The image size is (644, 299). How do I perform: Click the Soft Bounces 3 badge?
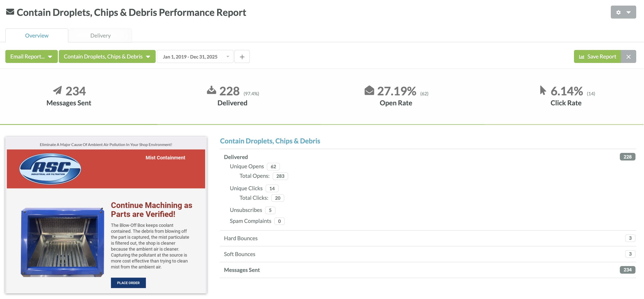click(630, 254)
